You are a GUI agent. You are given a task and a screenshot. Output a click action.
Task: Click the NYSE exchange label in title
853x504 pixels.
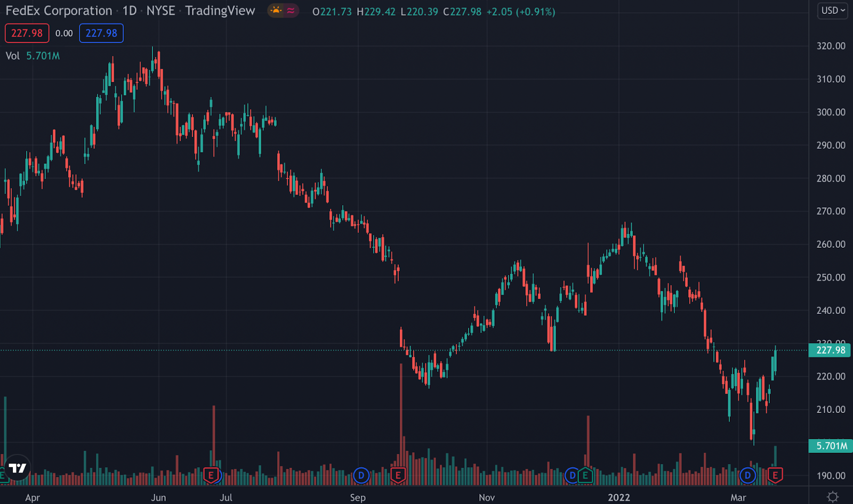coord(160,11)
